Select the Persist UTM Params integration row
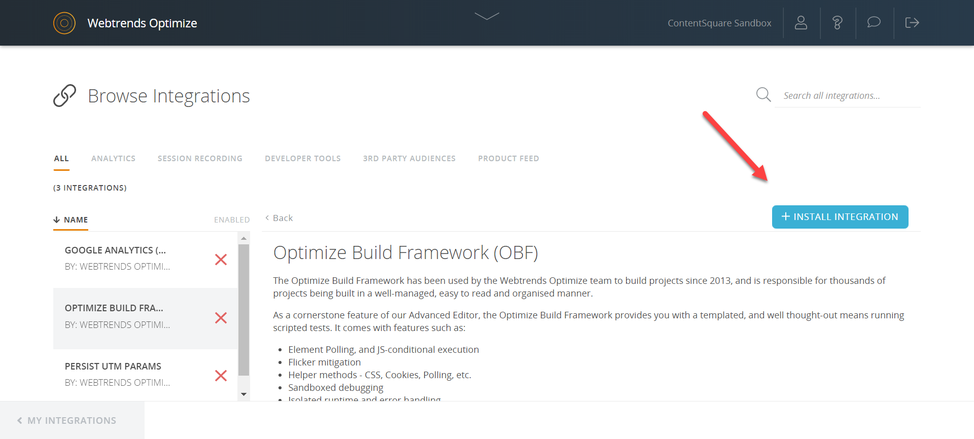Image resolution: width=974 pixels, height=439 pixels. [145, 374]
